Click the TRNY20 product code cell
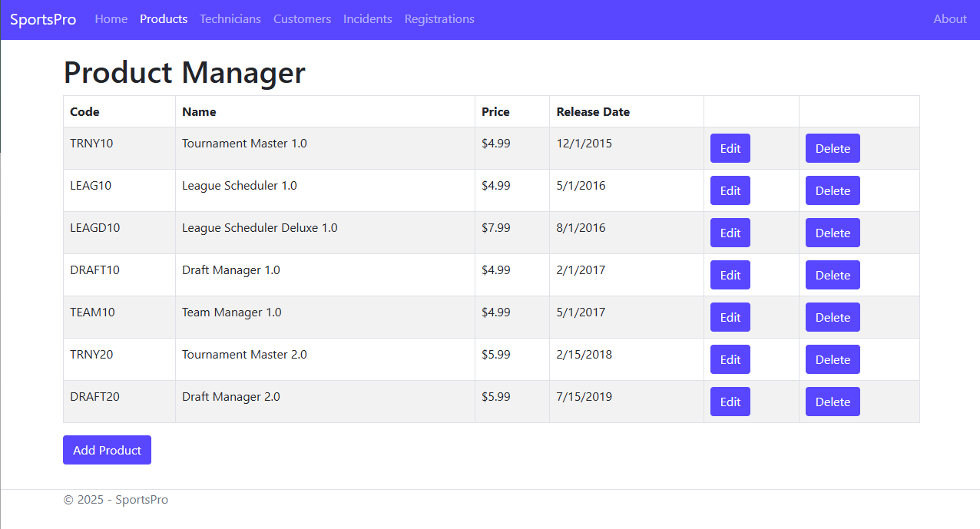The height and width of the screenshot is (529, 980). (91, 355)
